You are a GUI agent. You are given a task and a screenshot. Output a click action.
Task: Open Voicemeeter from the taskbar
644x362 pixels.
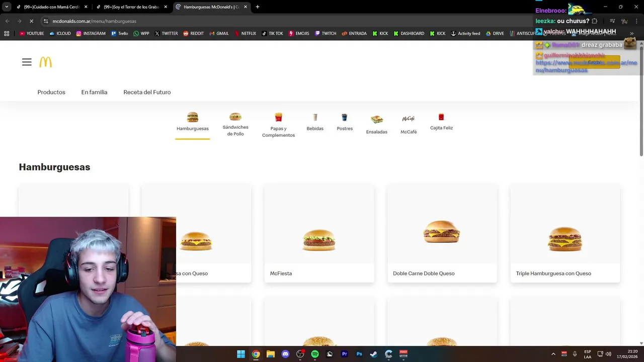click(404, 354)
